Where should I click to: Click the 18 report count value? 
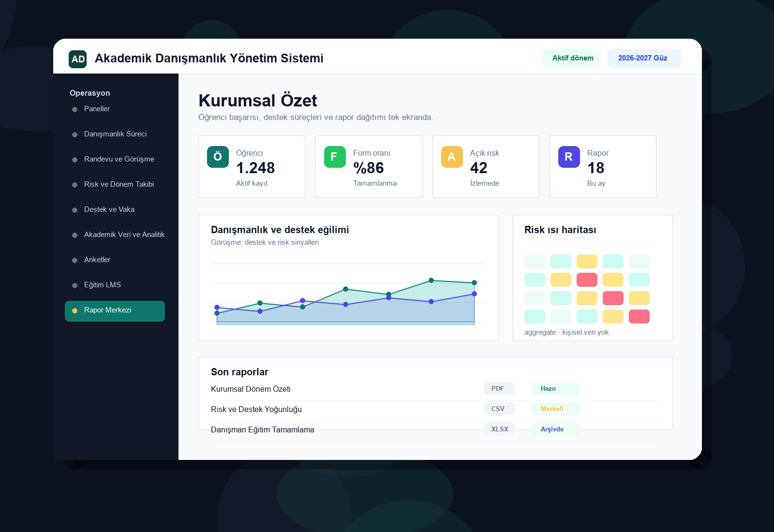click(x=596, y=168)
